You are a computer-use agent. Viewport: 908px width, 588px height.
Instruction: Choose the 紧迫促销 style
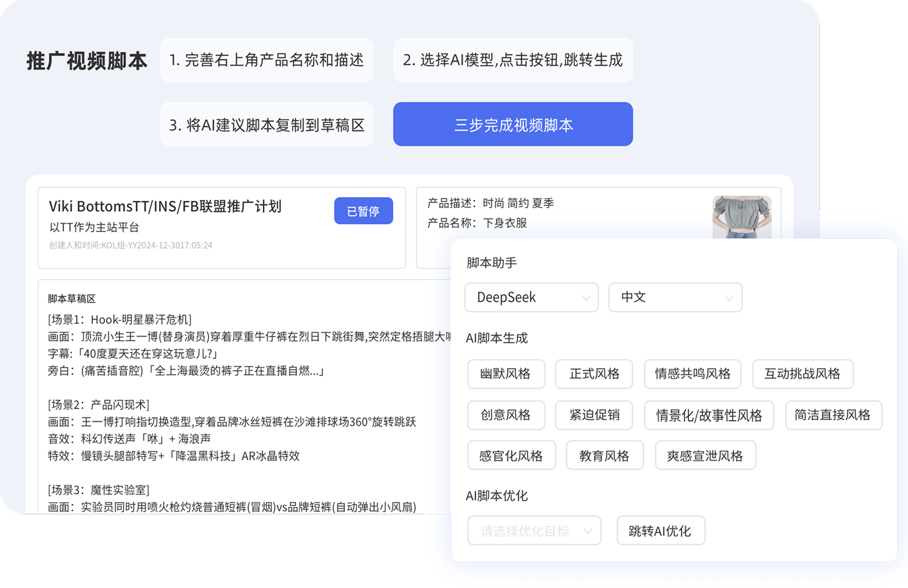coord(594,415)
